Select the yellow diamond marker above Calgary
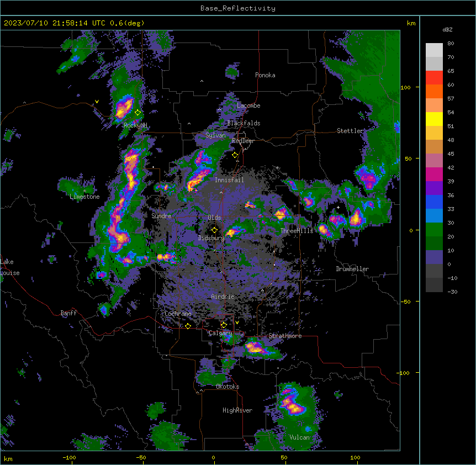 point(224,325)
